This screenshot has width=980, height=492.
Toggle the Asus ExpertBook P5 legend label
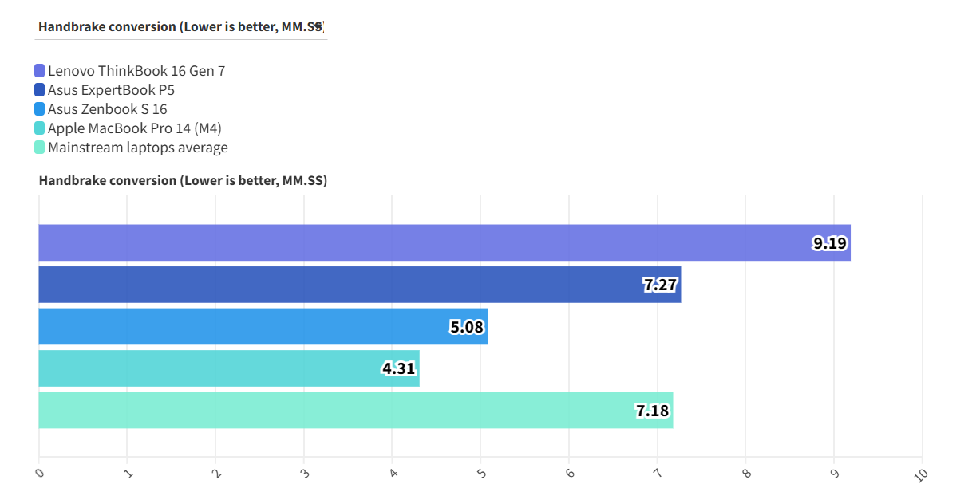[111, 90]
